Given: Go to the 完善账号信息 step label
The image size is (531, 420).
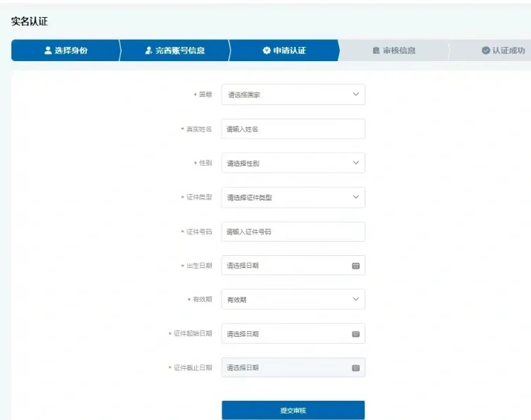Looking at the screenshot, I should click(x=180, y=50).
